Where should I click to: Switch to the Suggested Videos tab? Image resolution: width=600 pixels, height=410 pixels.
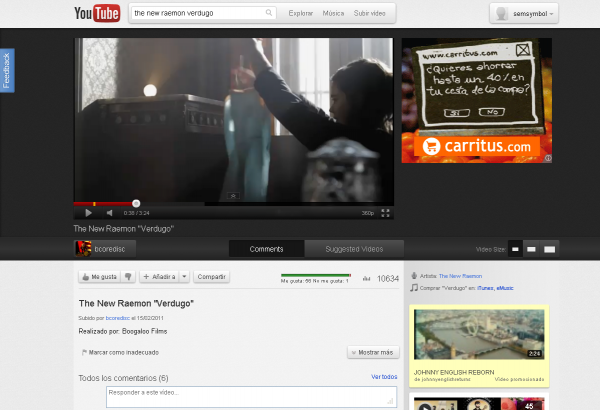pos(340,248)
